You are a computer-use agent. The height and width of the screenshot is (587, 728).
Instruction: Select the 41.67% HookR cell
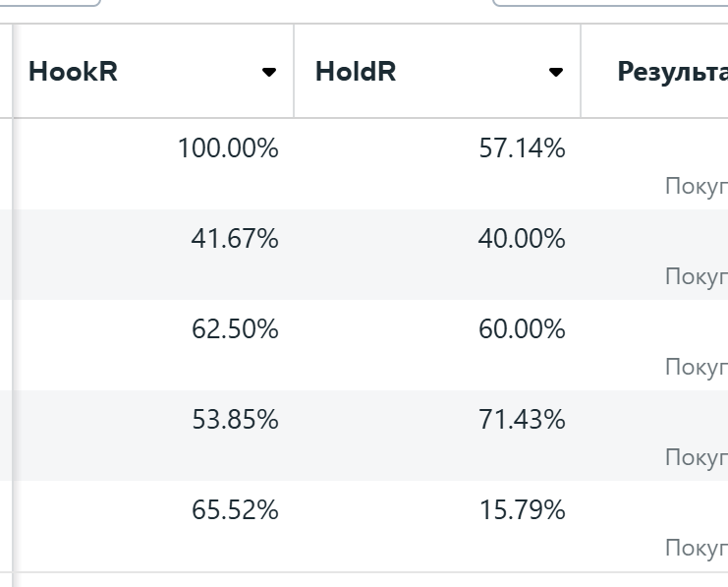coord(235,240)
